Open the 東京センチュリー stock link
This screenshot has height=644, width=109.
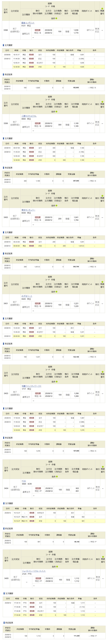pyautogui.click(x=28, y=210)
